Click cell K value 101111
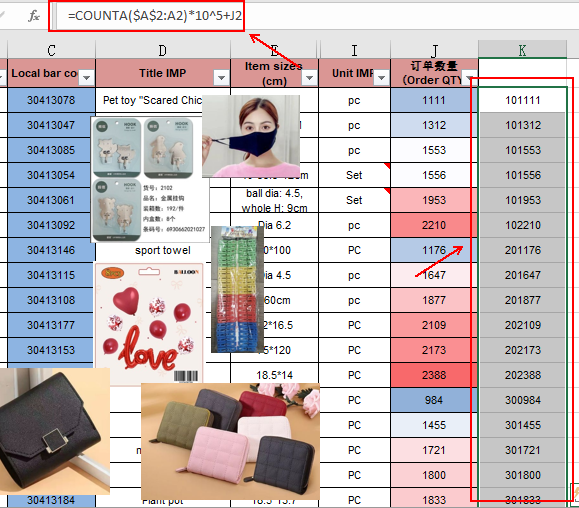This screenshot has width=579, height=508. point(523,100)
